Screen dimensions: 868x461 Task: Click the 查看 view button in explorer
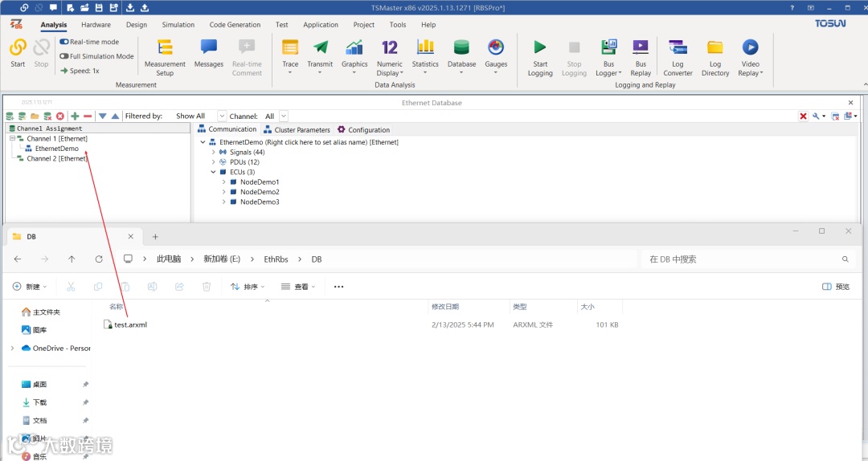click(x=298, y=286)
